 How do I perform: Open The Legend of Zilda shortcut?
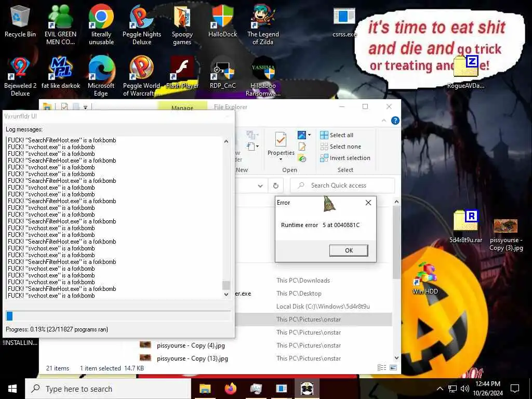click(x=263, y=24)
